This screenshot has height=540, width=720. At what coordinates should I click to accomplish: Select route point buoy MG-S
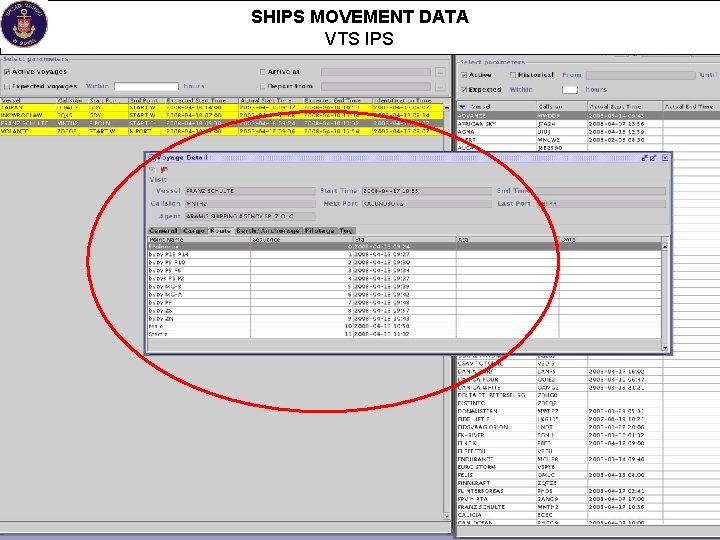(x=405, y=287)
